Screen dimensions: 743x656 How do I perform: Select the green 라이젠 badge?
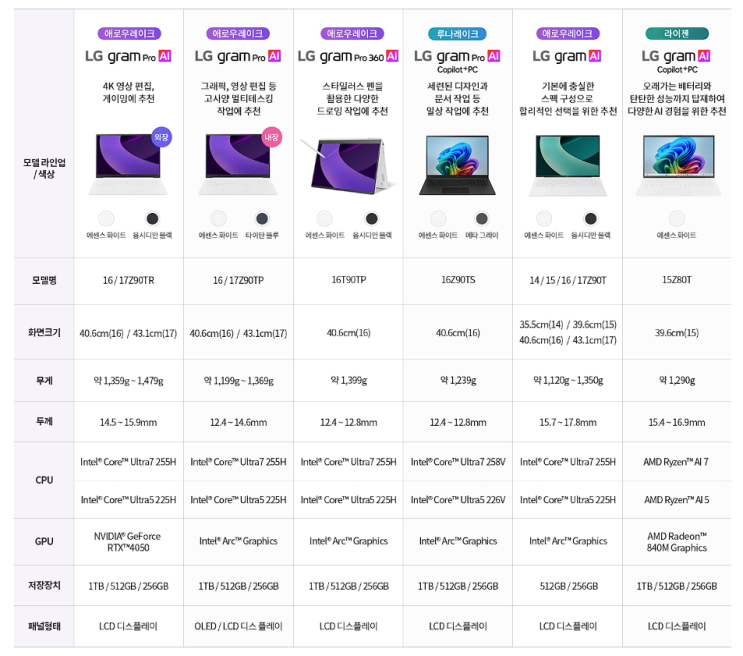tap(677, 34)
